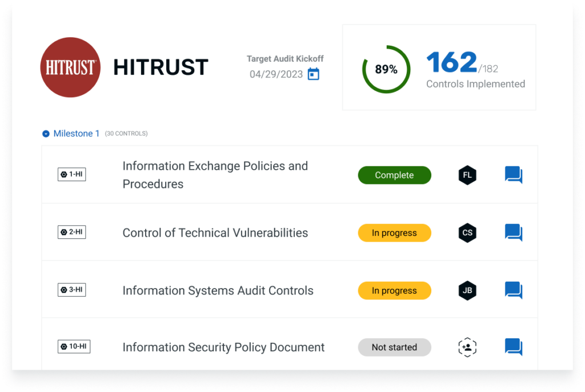Viewport: 585px width, 392px height.
Task: Click the 89% progress ring
Action: coord(386,69)
